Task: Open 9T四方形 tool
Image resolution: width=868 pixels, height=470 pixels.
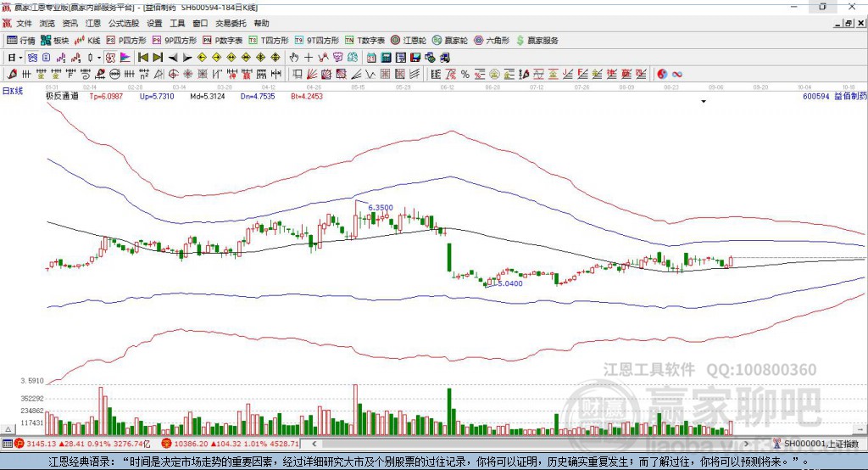Action: tap(317, 41)
